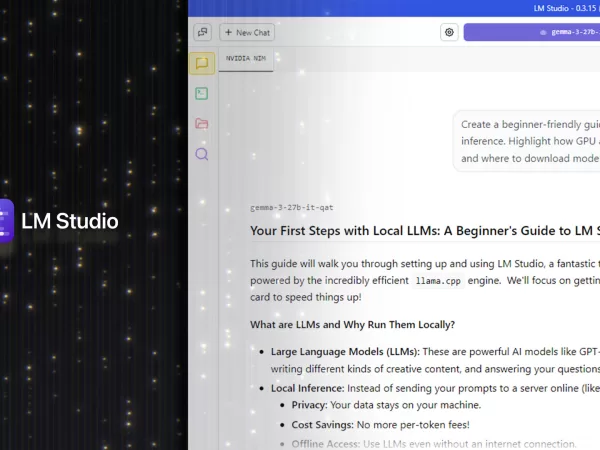Click the llama.cpp inline code text
This screenshot has width=600, height=450.
pyautogui.click(x=438, y=281)
